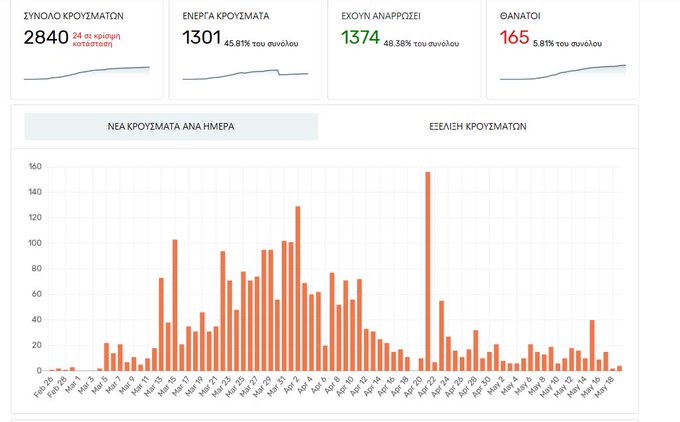The height and width of the screenshot is (422, 680).
Task: Switch to the ΝΕΑ ΚΡΟΥΣΜΑΤΑ ΑΝΑ ΗΜΕΡΑ tab
Action: point(171,127)
